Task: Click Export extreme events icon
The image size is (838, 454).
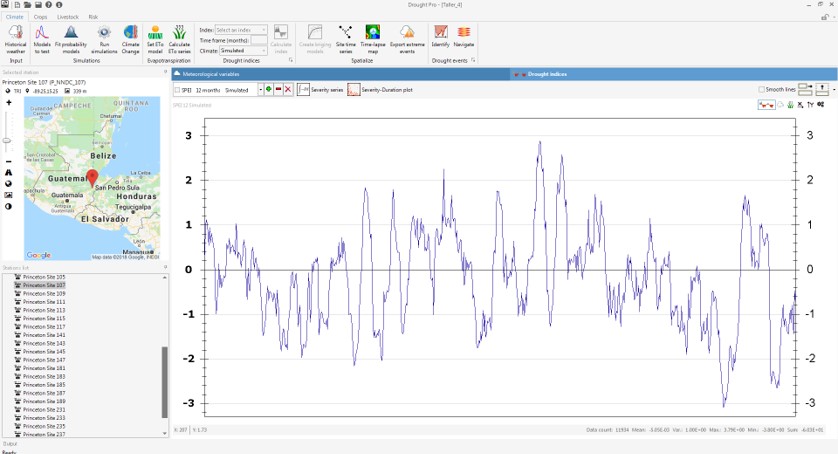Action: tap(407, 32)
